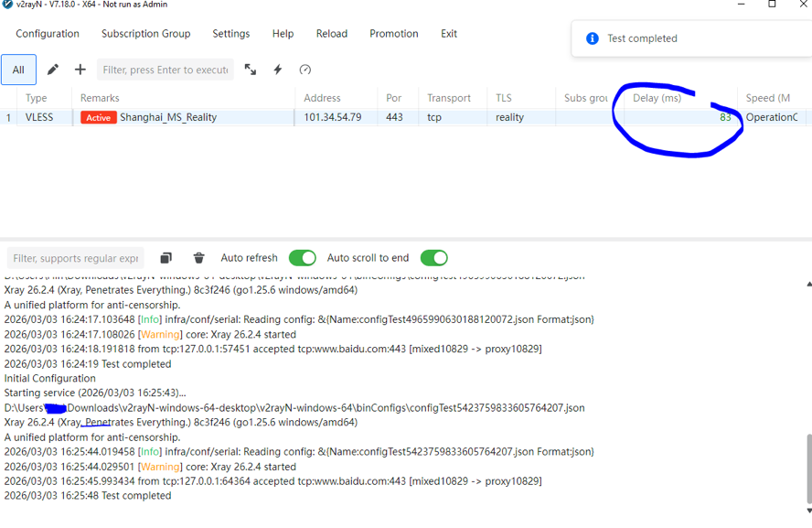Image resolution: width=812 pixels, height=528 pixels.
Task: Click the info icon in Test completed notification
Action: coord(592,38)
